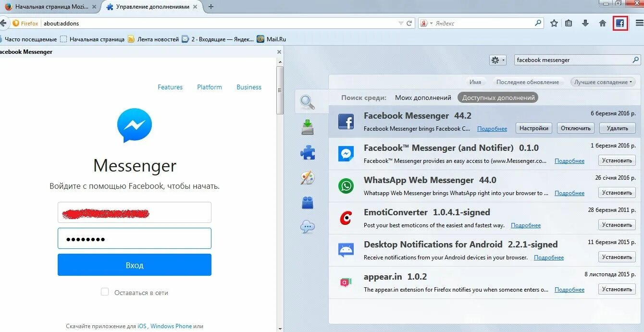
Task: Click Отключить for Facebook Messenger 44.2
Action: click(x=576, y=128)
